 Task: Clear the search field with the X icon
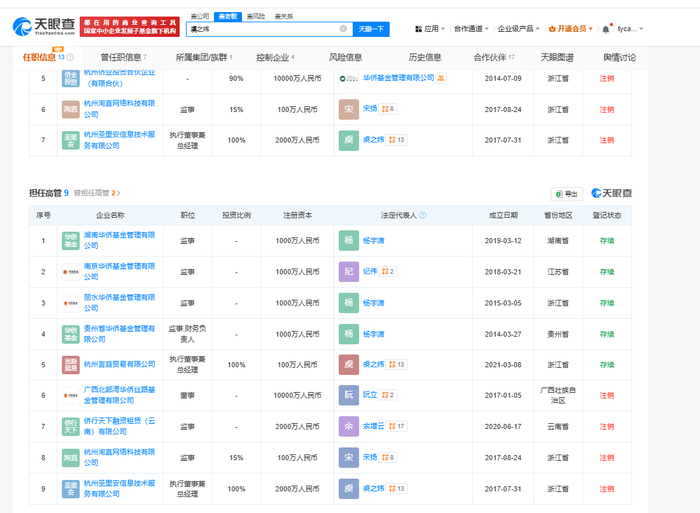pyautogui.click(x=343, y=29)
